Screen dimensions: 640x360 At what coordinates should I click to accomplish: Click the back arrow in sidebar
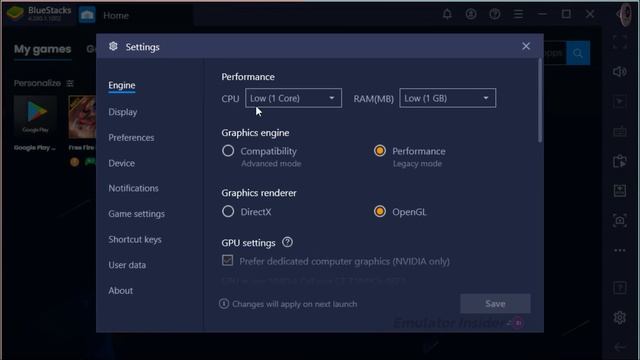(620, 347)
